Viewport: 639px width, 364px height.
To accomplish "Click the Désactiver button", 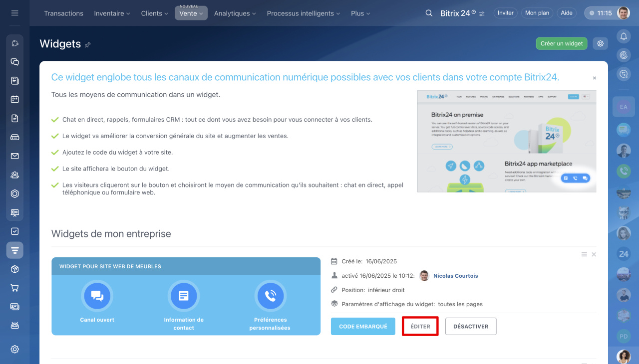I will 470,327.
